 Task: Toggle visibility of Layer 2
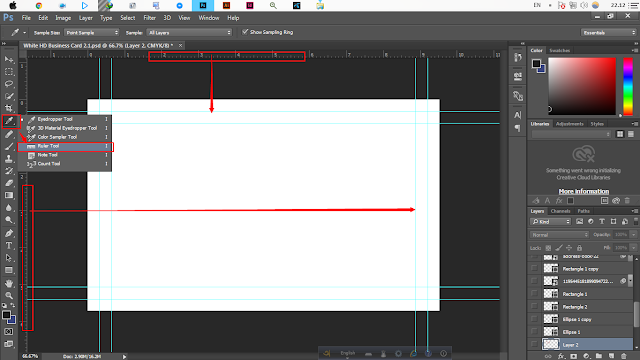coord(534,344)
